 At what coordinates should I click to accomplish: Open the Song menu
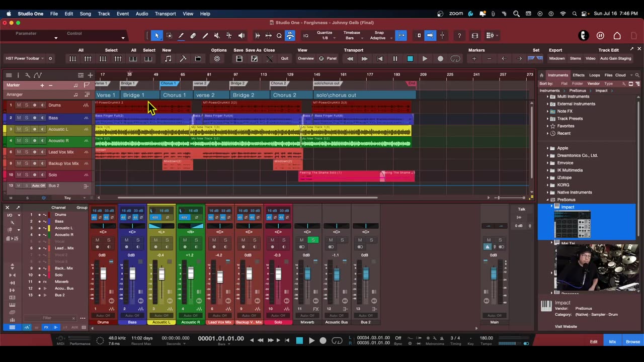(x=86, y=14)
